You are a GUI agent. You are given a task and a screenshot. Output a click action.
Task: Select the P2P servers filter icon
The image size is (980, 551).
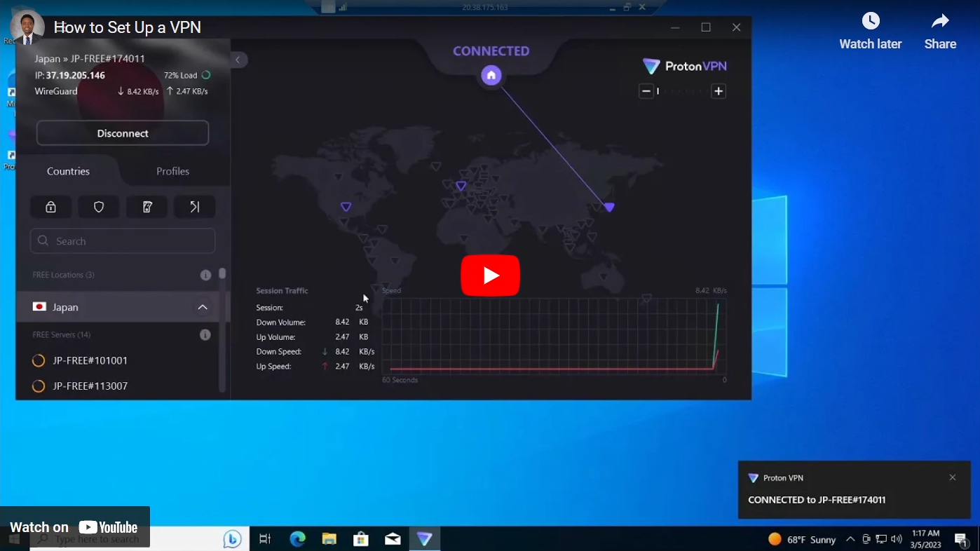pyautogui.click(x=194, y=206)
